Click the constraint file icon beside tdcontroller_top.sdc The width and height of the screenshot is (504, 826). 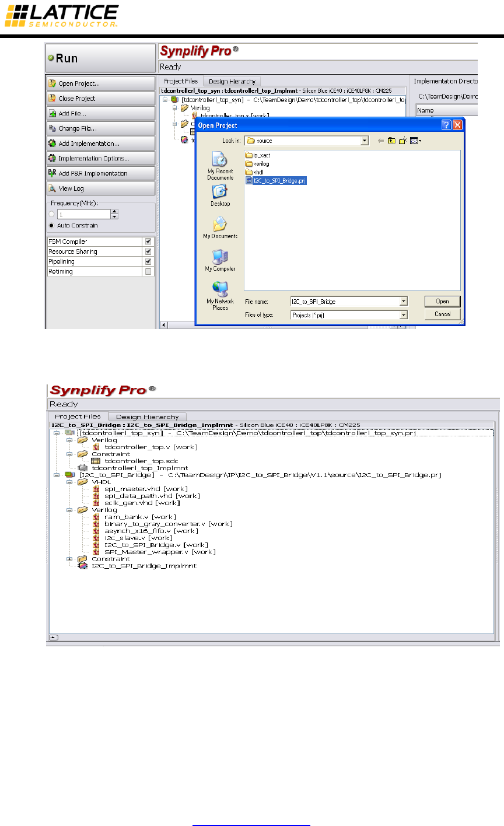[96, 461]
